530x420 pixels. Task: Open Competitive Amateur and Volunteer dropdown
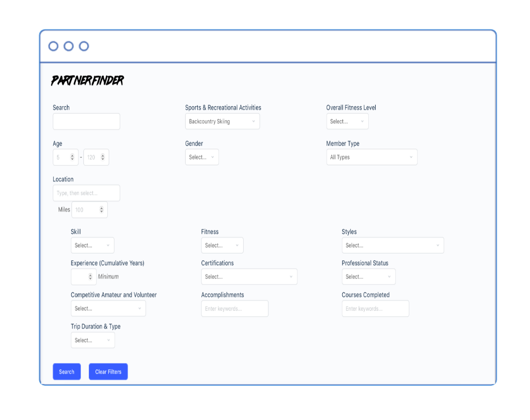pyautogui.click(x=108, y=309)
